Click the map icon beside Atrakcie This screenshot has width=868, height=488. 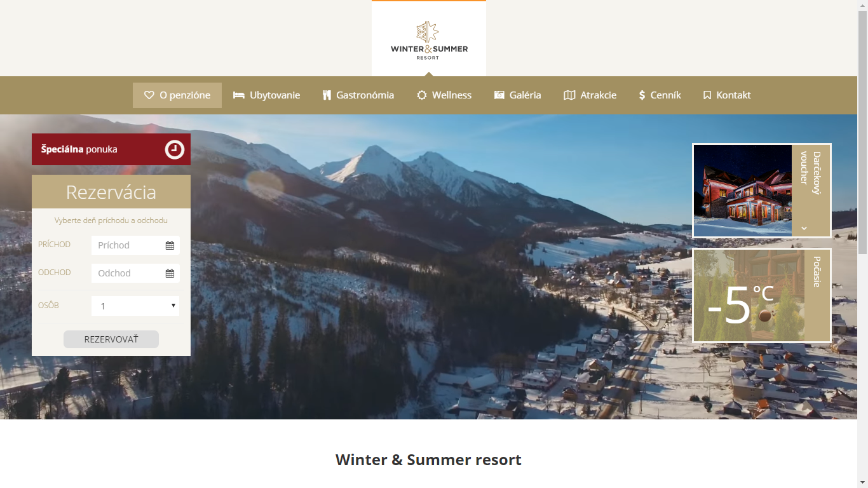(569, 95)
